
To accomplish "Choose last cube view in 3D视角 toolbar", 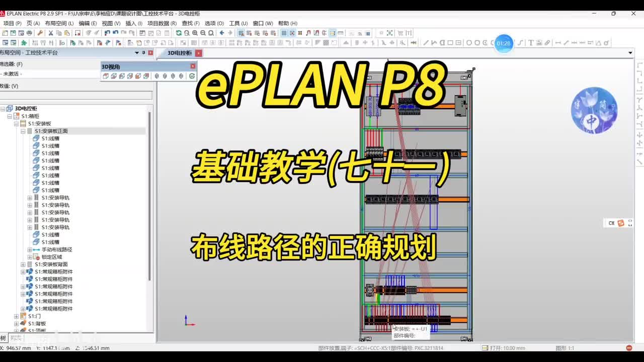I will (146, 76).
